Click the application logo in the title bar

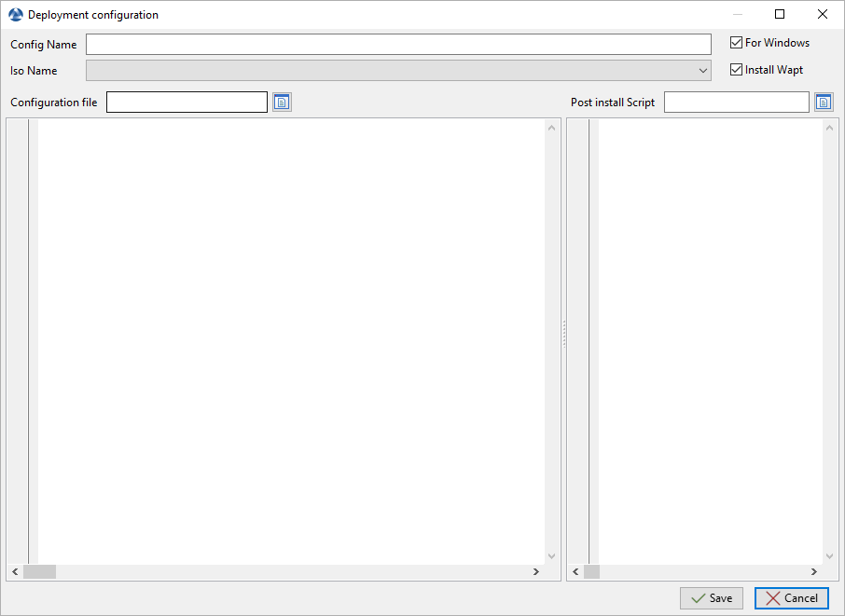pyautogui.click(x=15, y=15)
